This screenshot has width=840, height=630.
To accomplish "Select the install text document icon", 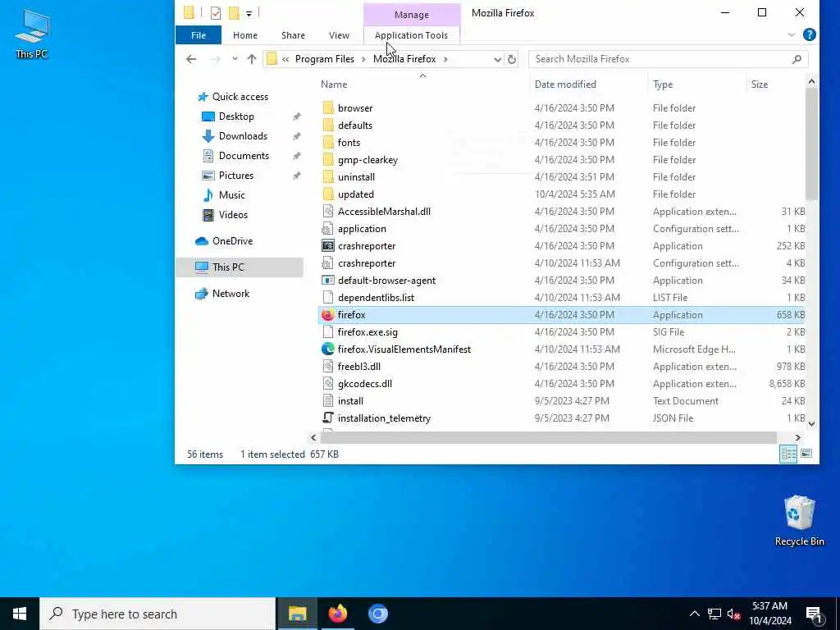I will click(328, 400).
